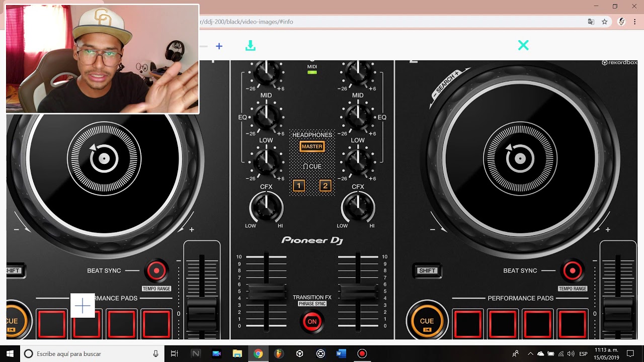Open the video camera app in taskbar
Image resolution: width=644 pixels, height=362 pixels.
[x=216, y=353]
